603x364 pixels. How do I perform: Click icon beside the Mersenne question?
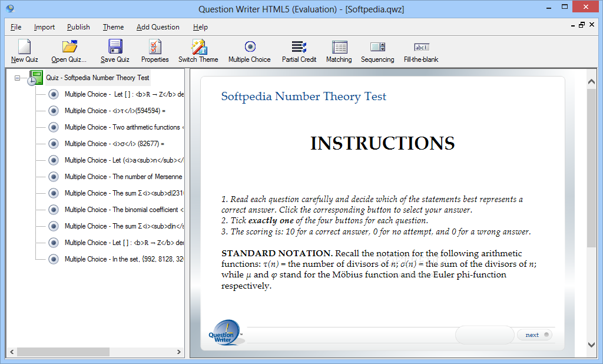54,177
